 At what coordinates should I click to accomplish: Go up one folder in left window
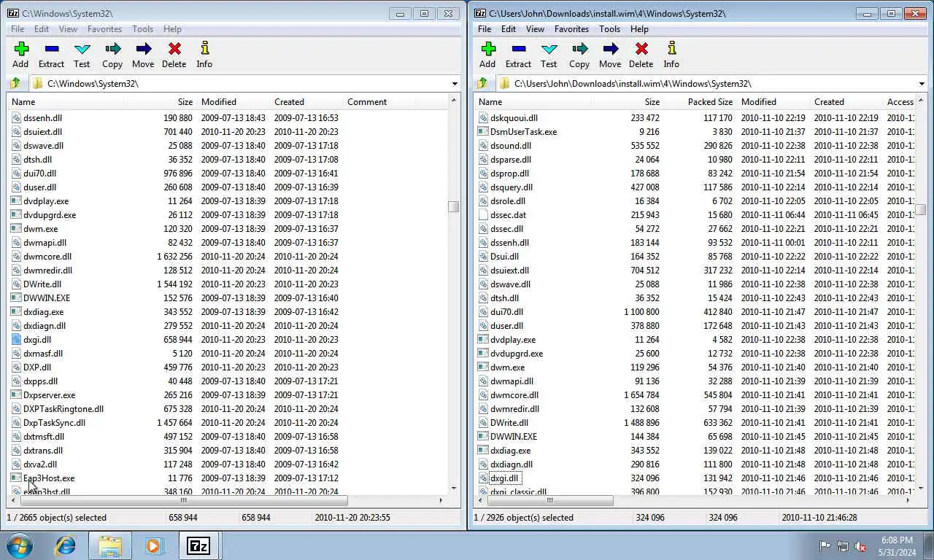tap(15, 83)
